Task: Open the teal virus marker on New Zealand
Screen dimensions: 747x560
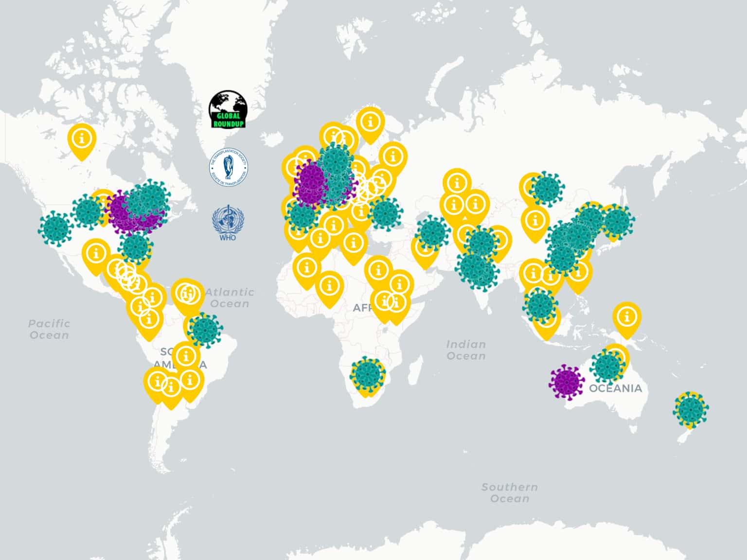Action: pyautogui.click(x=691, y=409)
